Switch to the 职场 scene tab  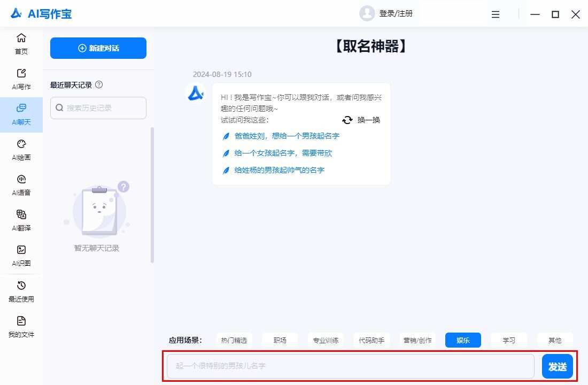[x=280, y=340]
